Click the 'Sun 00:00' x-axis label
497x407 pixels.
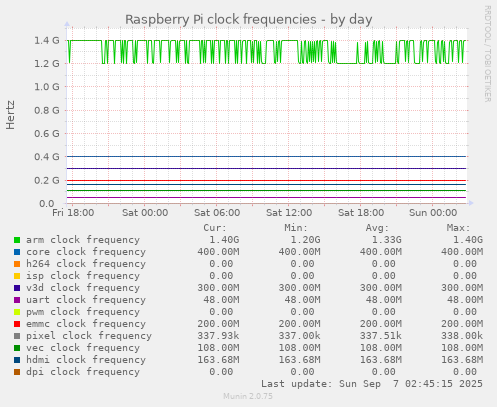coord(433,213)
